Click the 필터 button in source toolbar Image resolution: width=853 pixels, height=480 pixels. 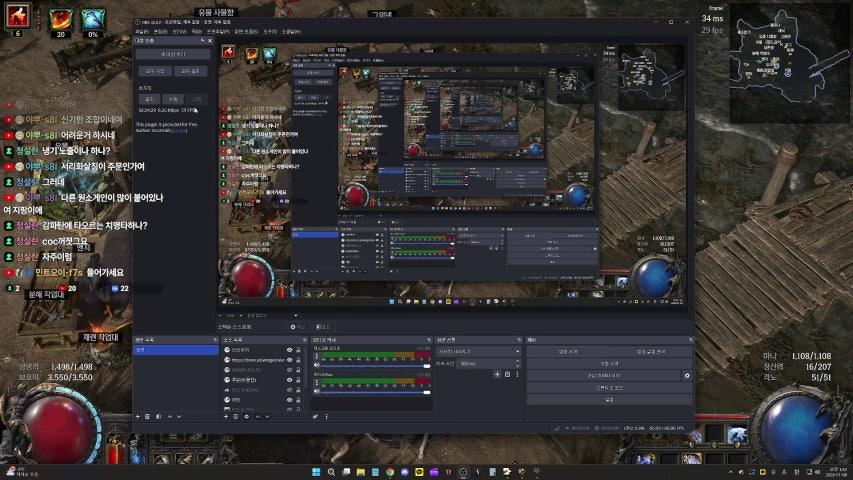pyautogui.click(x=323, y=327)
